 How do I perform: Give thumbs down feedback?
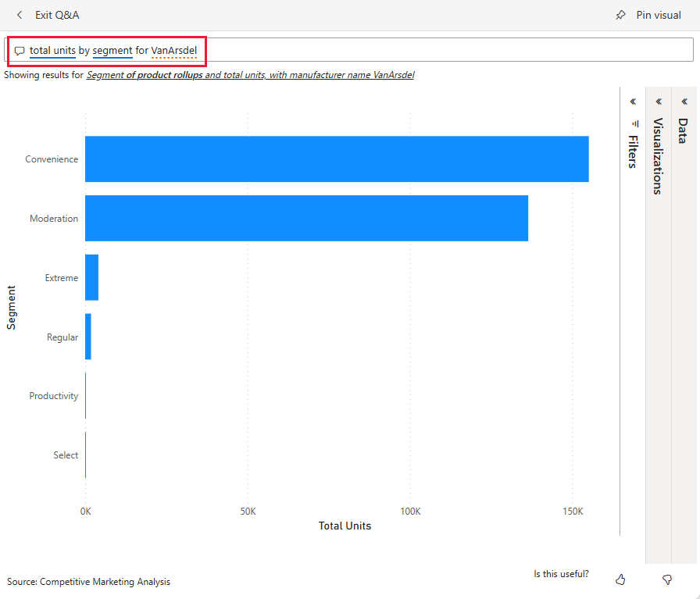[x=667, y=579]
